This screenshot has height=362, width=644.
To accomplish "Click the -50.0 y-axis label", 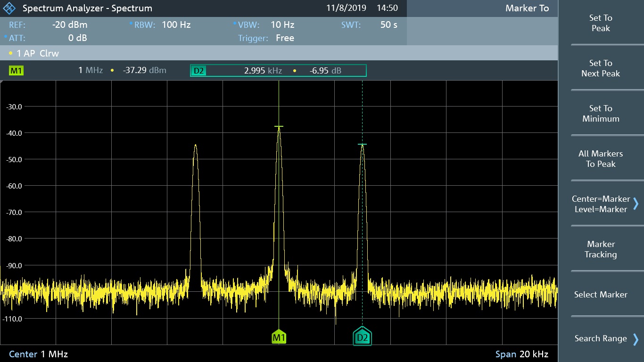I will 14,159.
